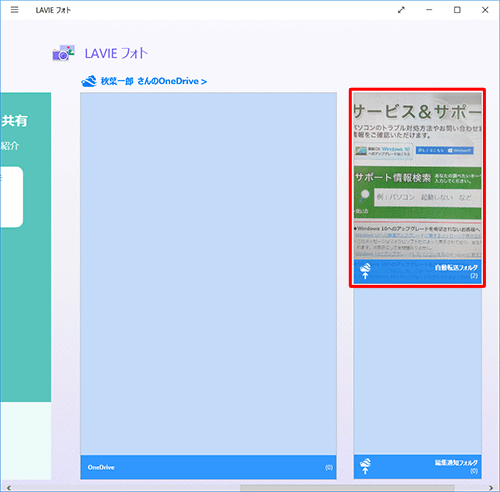
Task: Click the LAVIE フォト page heading
Action: [x=116, y=53]
